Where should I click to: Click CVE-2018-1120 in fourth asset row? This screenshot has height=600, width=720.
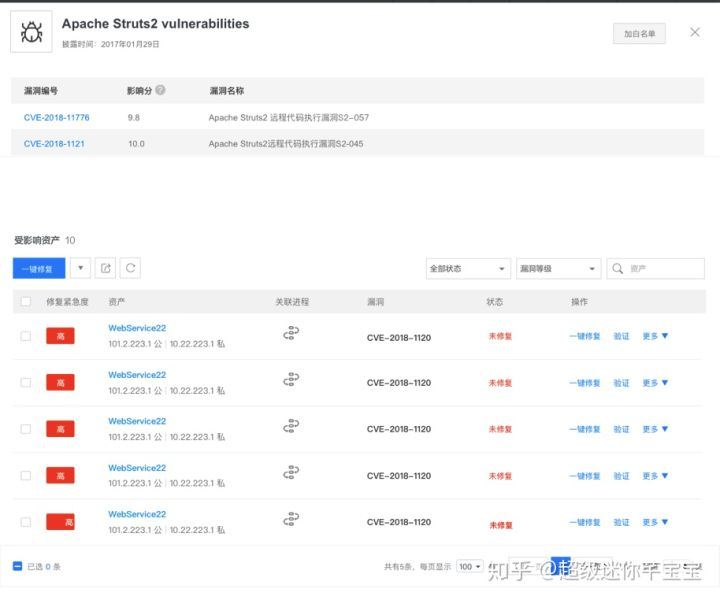pyautogui.click(x=399, y=476)
